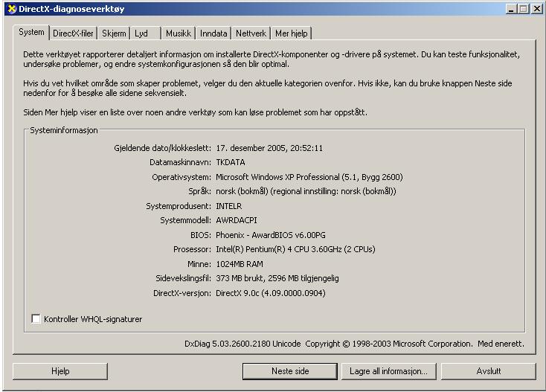
Task: Click the Phoenix - AwardBIOS v6.00PG value
Action: (x=271, y=235)
